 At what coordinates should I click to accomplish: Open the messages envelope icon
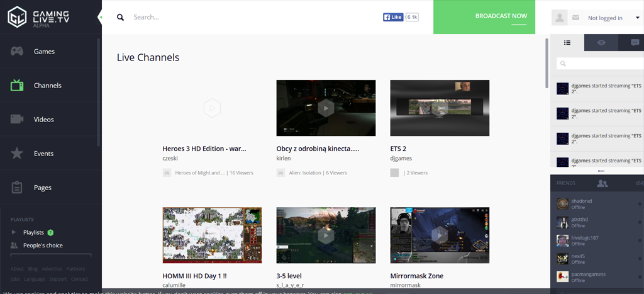click(576, 18)
